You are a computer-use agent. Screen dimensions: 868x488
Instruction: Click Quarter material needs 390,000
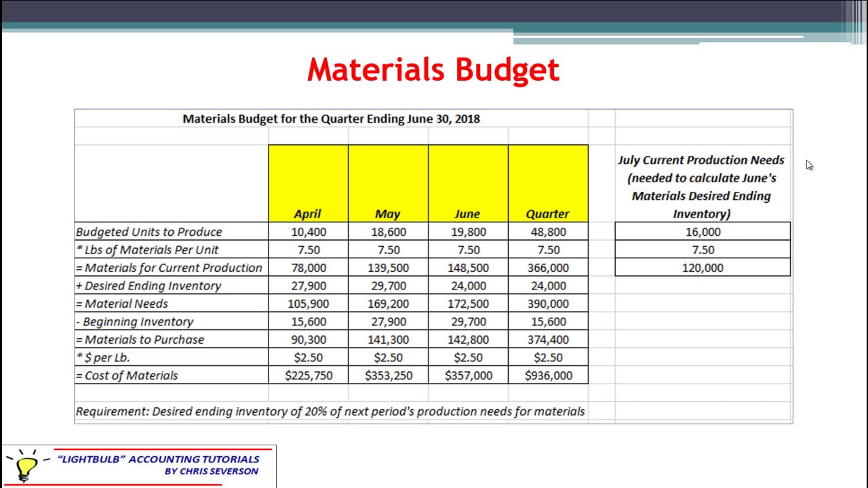[x=548, y=304]
